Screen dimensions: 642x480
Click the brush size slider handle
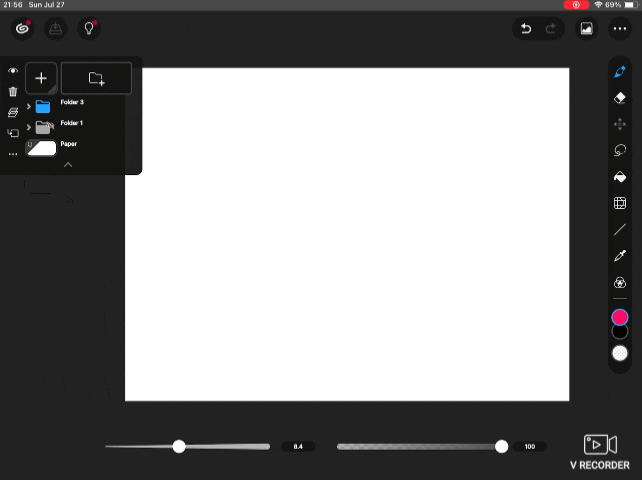[179, 446]
